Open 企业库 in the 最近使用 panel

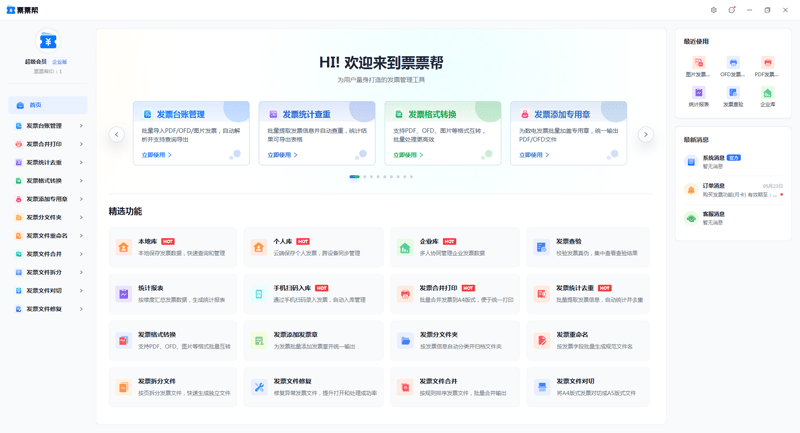767,92
